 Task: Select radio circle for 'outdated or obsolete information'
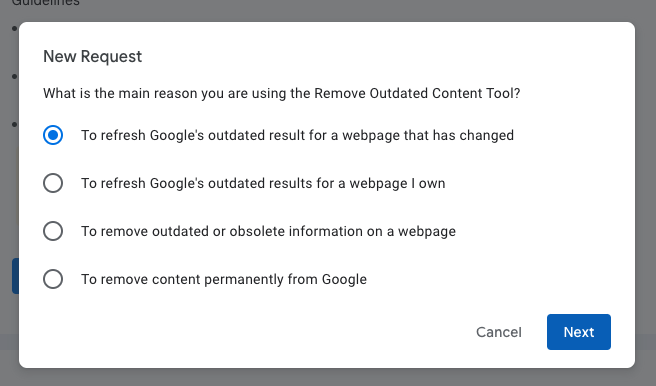(x=53, y=231)
